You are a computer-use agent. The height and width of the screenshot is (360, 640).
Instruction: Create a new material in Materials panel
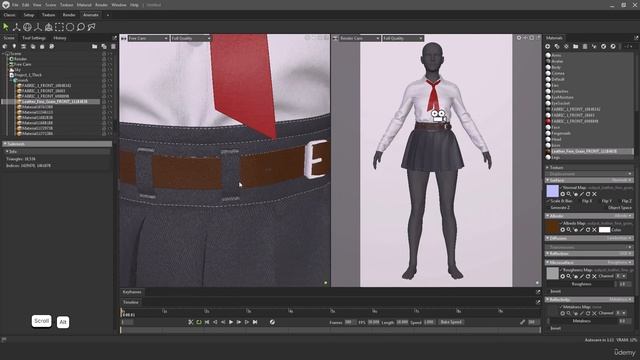click(548, 47)
